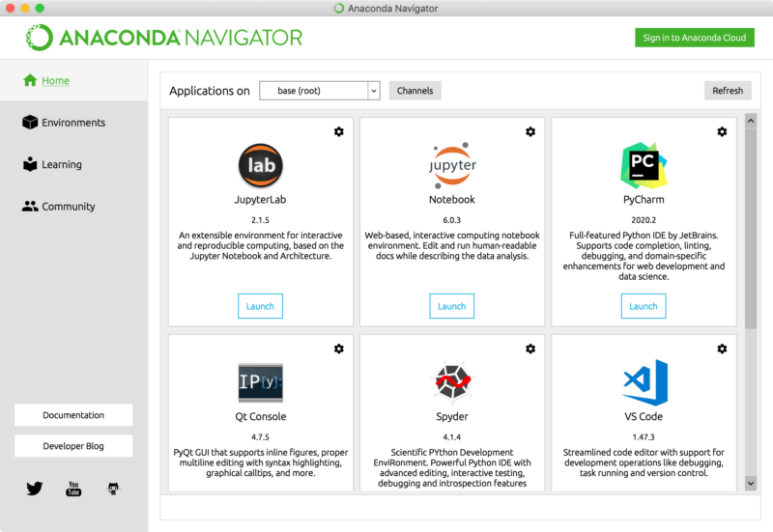The width and height of the screenshot is (773, 532).
Task: Open the PyCharm gear options menu
Action: (x=722, y=131)
